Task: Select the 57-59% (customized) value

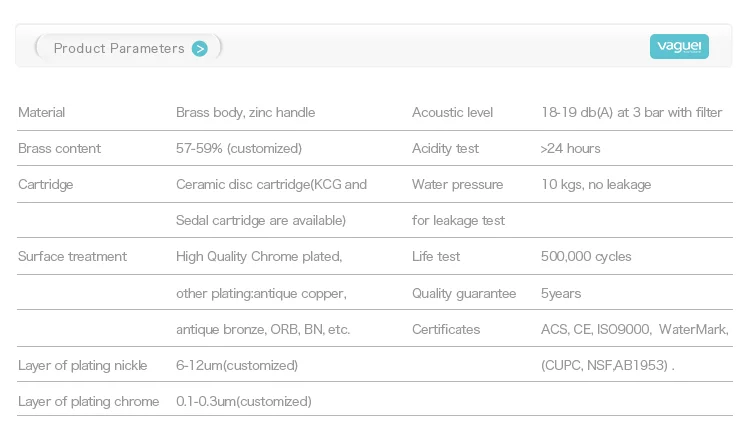Action: click(x=238, y=149)
